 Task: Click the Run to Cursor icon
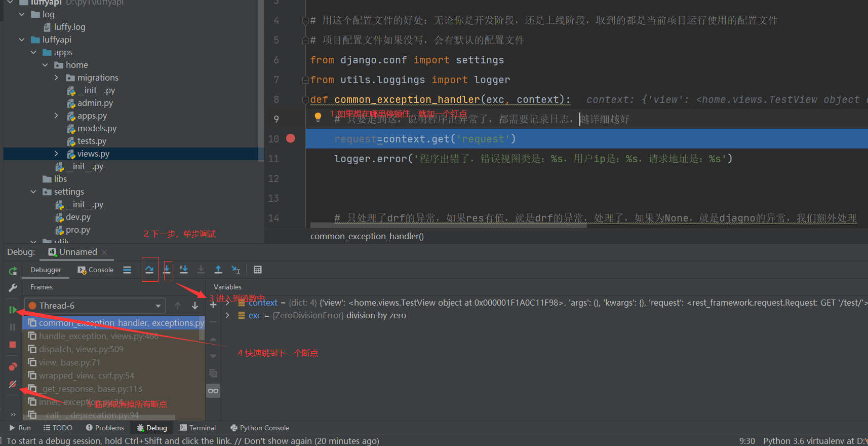coord(235,270)
